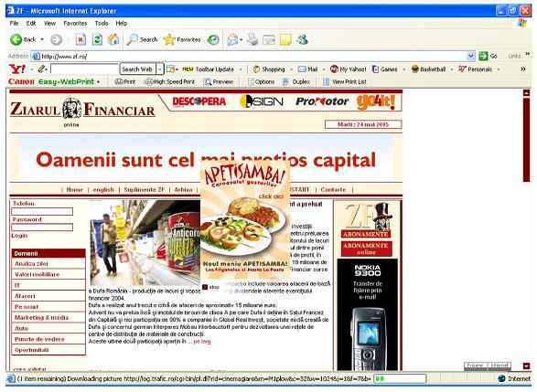The image size is (537, 392).
Task: Open the Edit menu
Action: tap(31, 23)
